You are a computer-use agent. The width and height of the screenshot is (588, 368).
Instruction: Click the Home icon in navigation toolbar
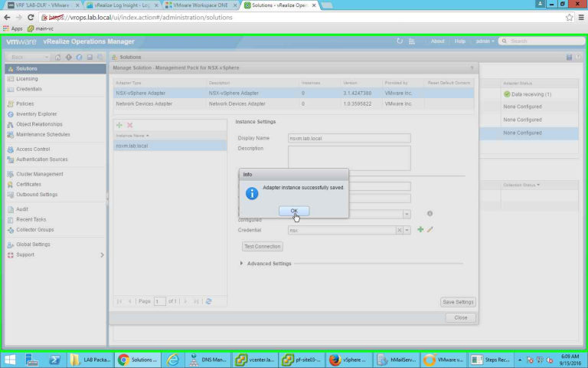coord(57,57)
